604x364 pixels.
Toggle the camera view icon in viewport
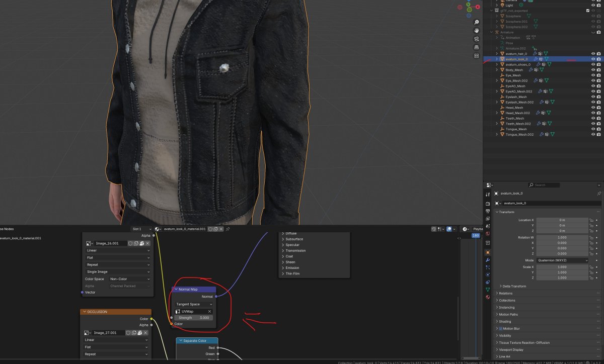click(x=476, y=39)
